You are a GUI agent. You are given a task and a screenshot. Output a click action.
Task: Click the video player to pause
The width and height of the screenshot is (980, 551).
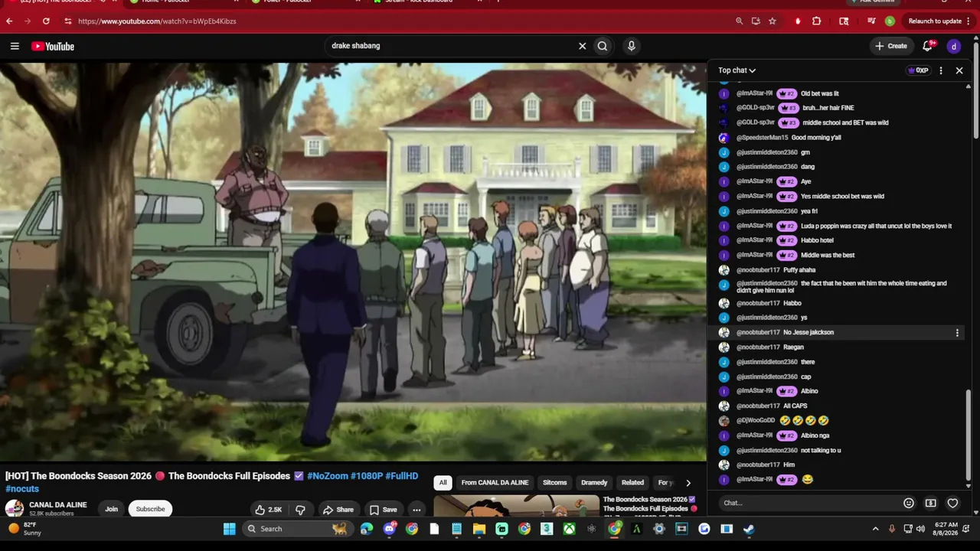tap(353, 262)
